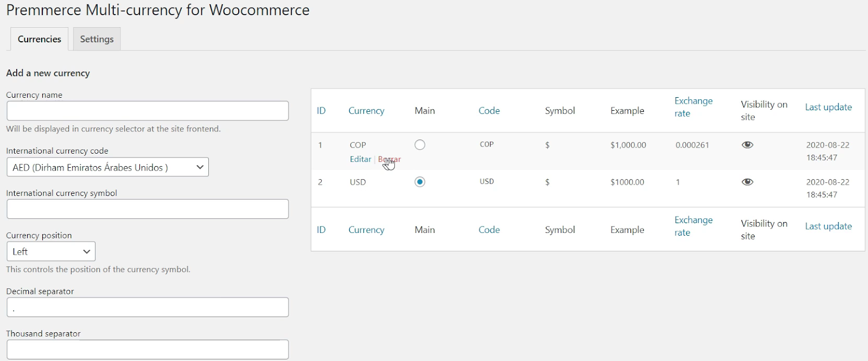Switch to the Currencies tab
Screen dimensions: 868x361
coord(40,39)
